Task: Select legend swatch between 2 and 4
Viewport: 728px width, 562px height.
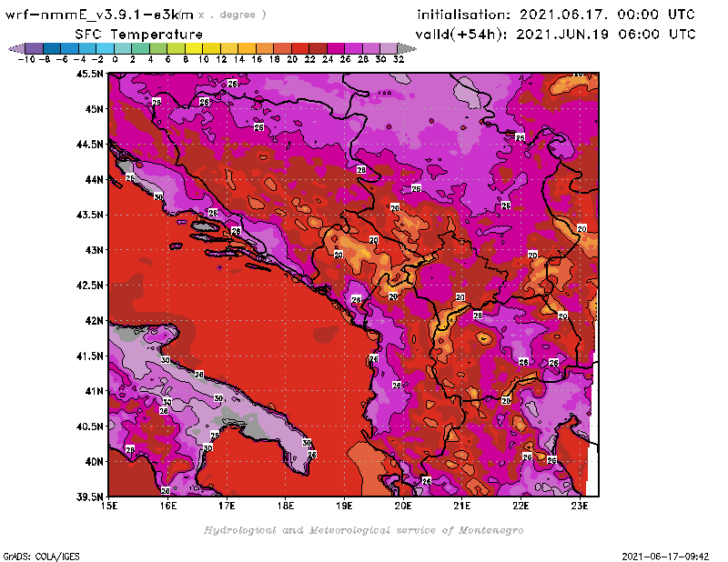Action: pos(140,48)
